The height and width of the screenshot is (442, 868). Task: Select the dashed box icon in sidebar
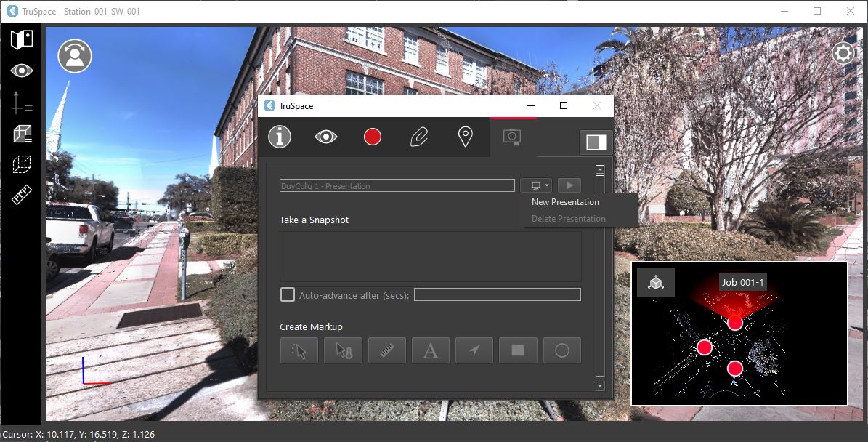(22, 164)
